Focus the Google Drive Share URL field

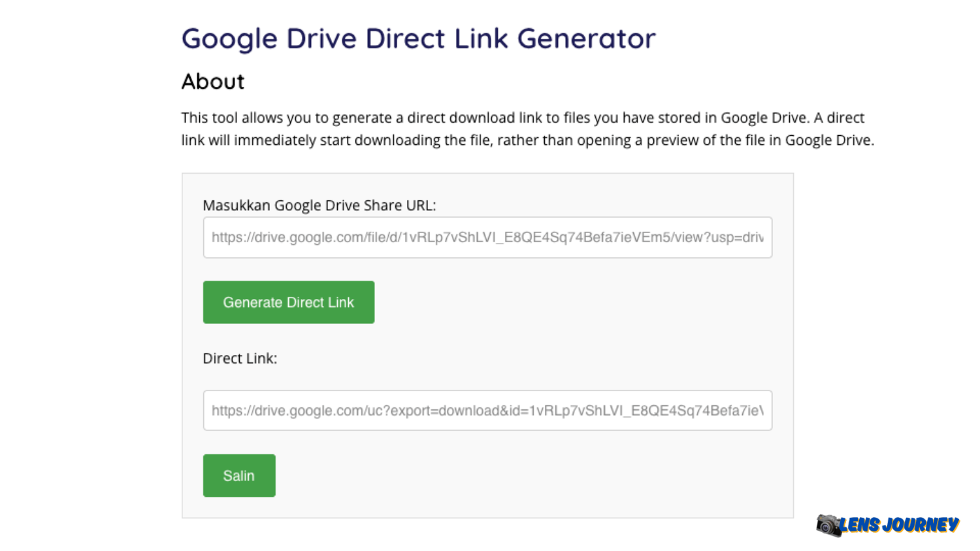click(487, 238)
